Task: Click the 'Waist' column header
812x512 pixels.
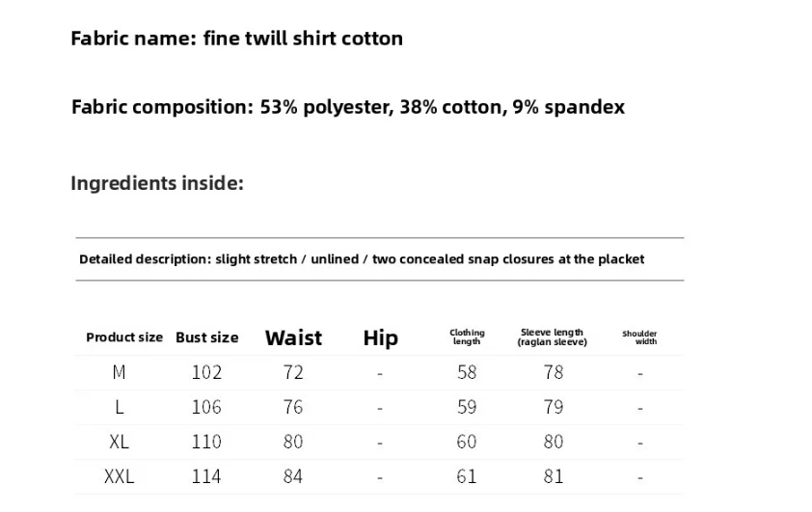Action: pyautogui.click(x=293, y=337)
